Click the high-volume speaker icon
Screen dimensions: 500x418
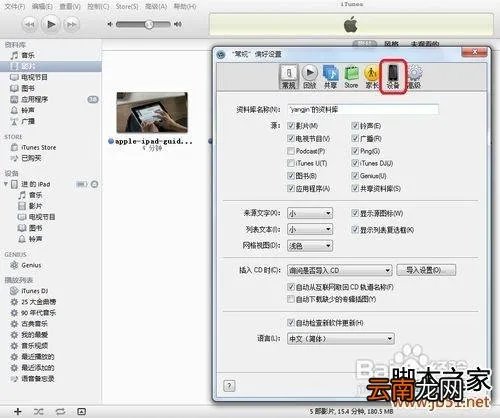[x=178, y=24]
